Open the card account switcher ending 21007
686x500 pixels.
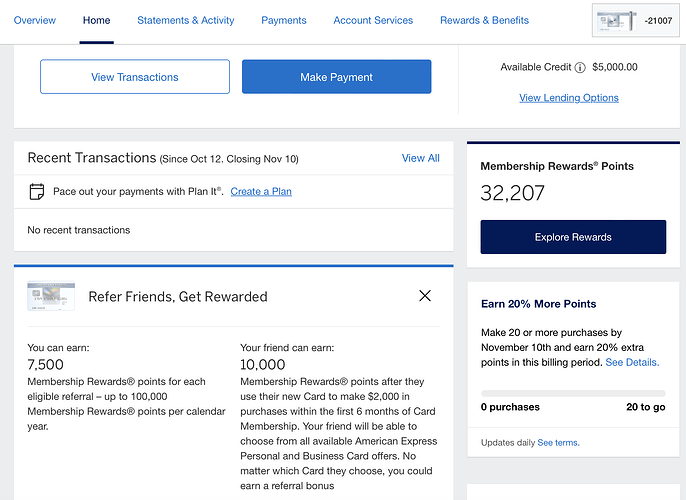click(x=635, y=21)
